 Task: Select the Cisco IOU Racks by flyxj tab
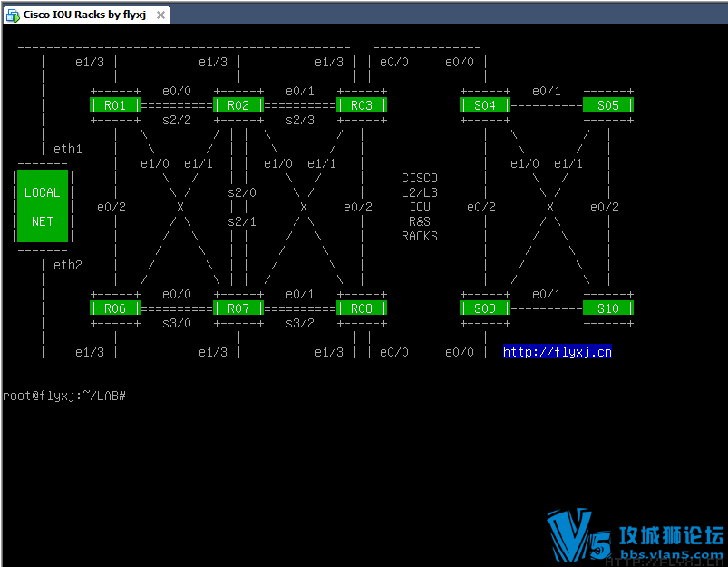coord(86,15)
